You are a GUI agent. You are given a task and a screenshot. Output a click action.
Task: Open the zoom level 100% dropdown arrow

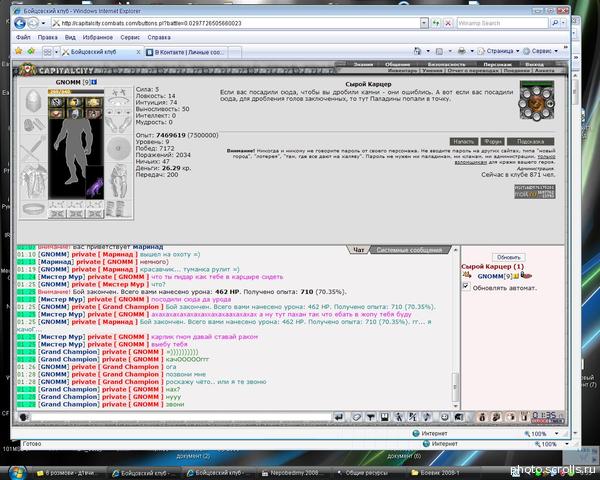coord(556,434)
